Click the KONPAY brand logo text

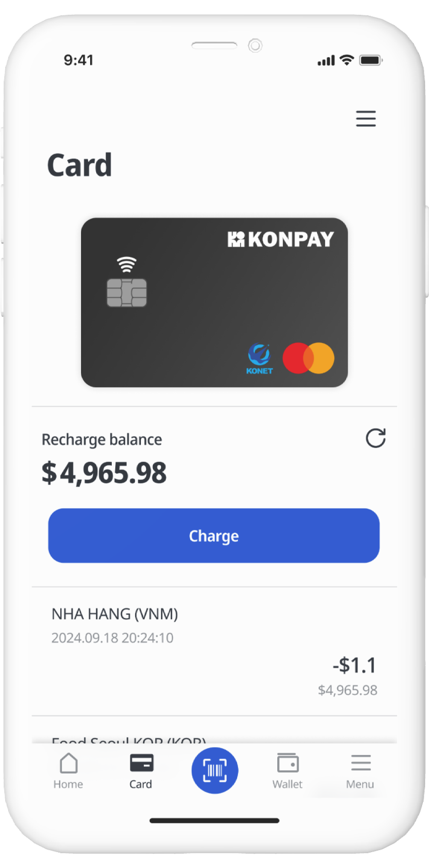(x=281, y=239)
